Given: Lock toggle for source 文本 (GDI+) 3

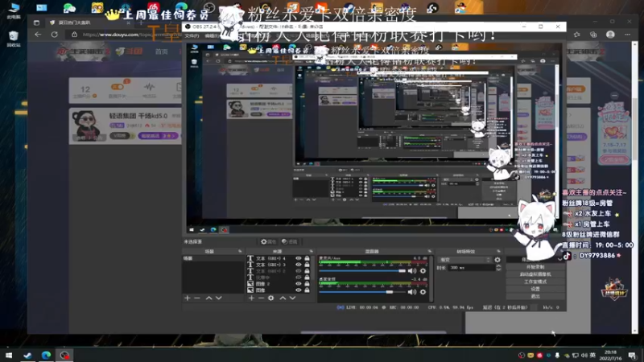Looking at the screenshot, I should pos(307,265).
